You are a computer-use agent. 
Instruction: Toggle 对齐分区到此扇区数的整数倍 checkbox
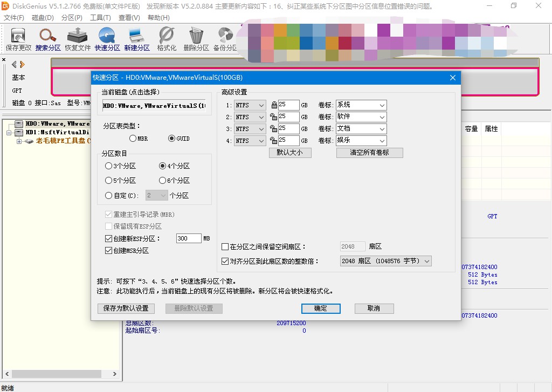click(x=225, y=262)
